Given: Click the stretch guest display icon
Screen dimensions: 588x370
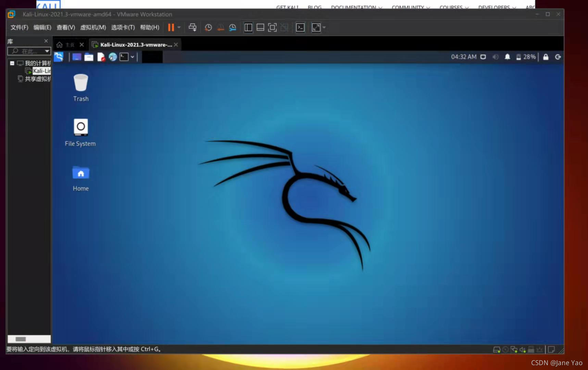Looking at the screenshot, I should [316, 27].
